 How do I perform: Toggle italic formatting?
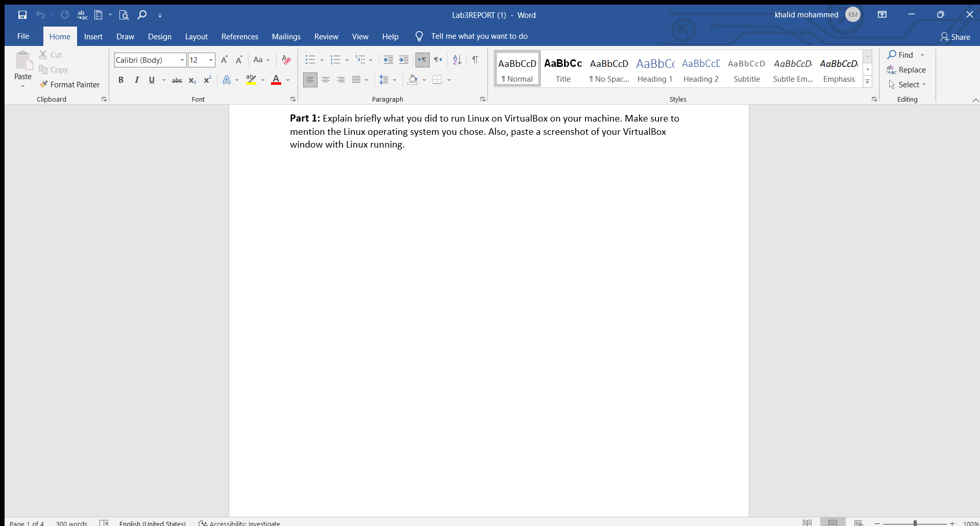click(x=136, y=80)
